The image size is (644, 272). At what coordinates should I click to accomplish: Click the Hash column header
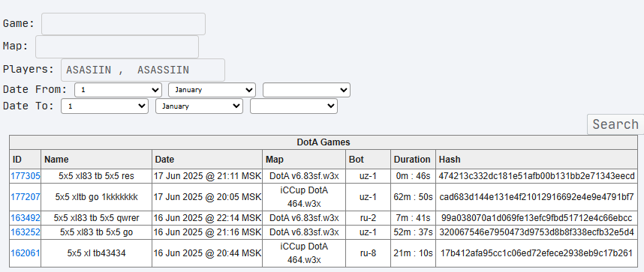[450, 159]
